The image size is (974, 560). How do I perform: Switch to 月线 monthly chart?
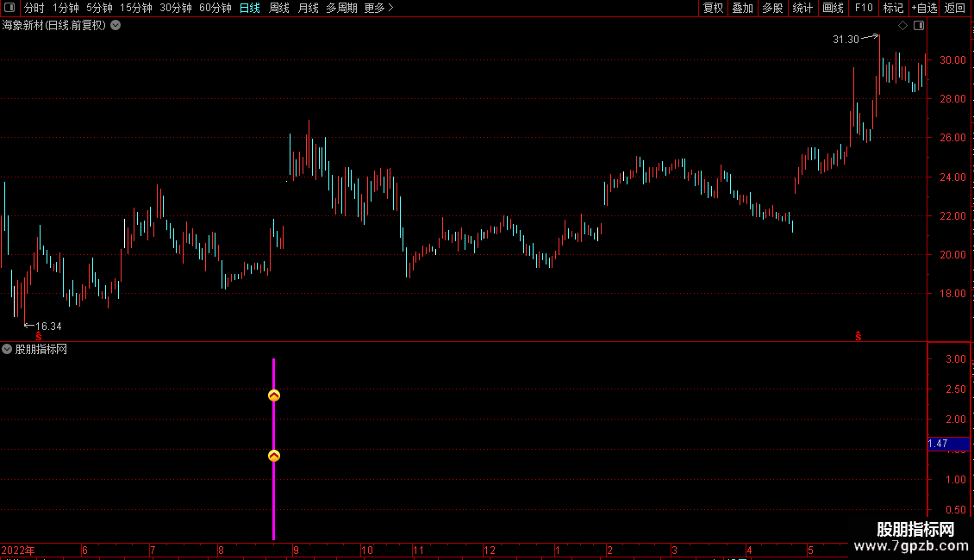[x=308, y=8]
